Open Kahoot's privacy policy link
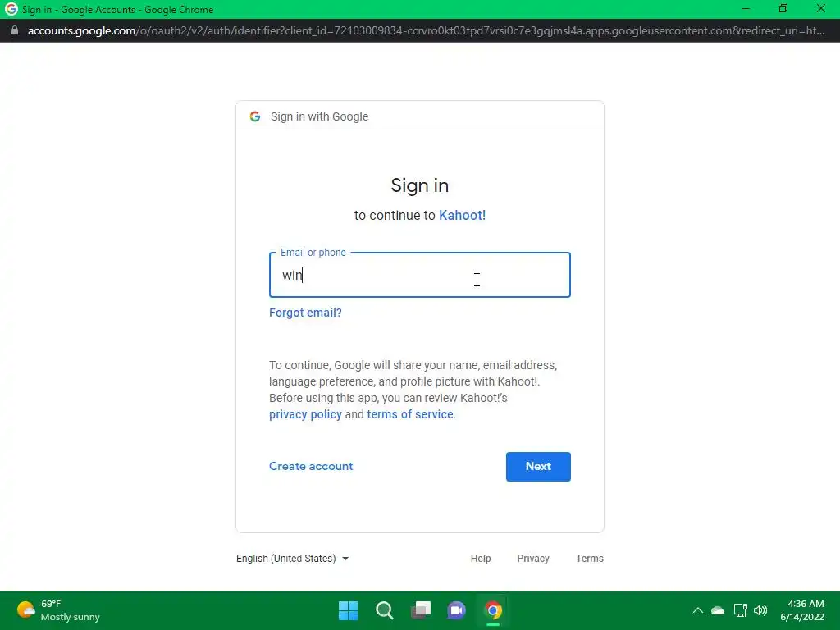Image resolution: width=840 pixels, height=630 pixels. (305, 414)
